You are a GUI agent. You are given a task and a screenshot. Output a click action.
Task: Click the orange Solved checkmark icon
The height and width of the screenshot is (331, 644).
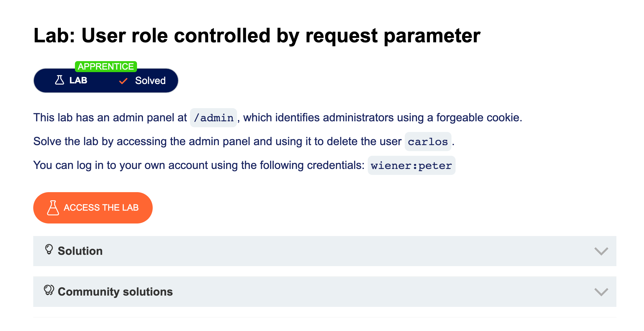click(123, 81)
